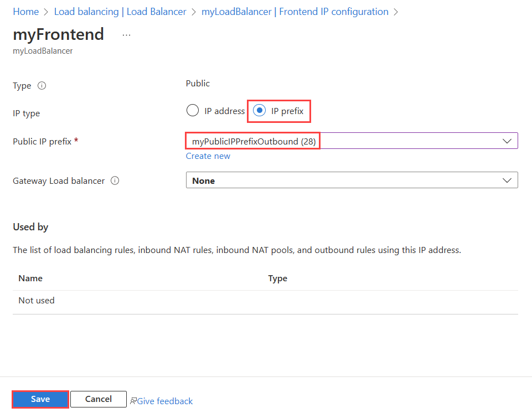Image resolution: width=532 pixels, height=418 pixels.
Task: Click the myFrontend page title
Action: 58,34
